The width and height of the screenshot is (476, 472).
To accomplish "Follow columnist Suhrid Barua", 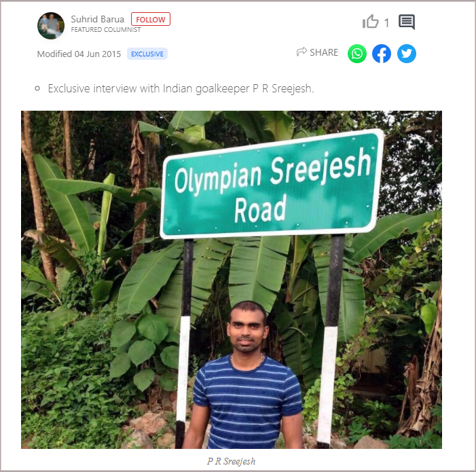I will point(151,19).
